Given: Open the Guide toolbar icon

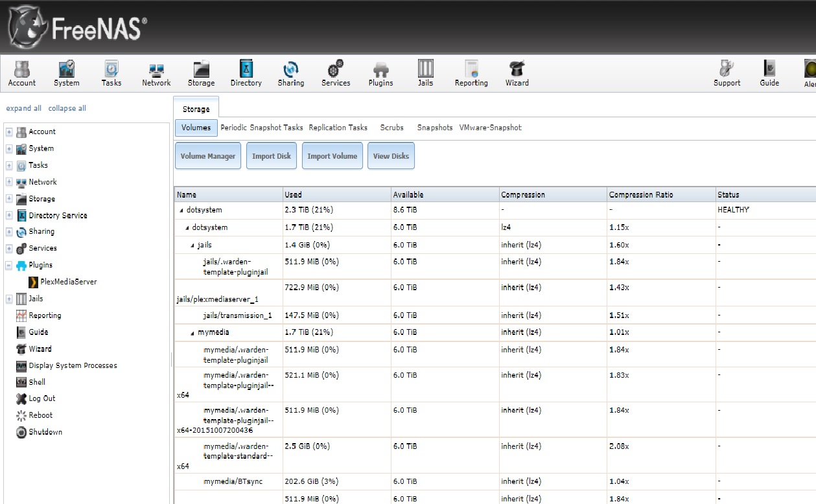Looking at the screenshot, I should [769, 73].
